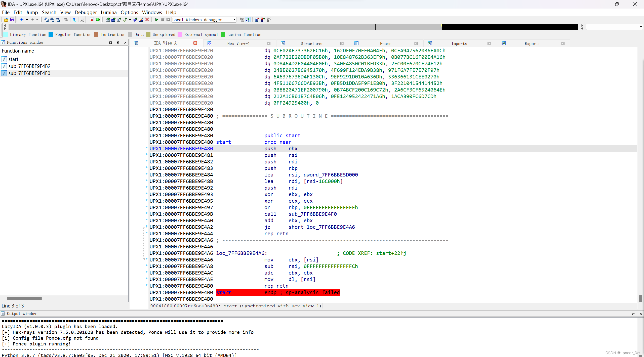
Task: Click the Insert code toolbar icon
Action: pyautogui.click(x=108, y=20)
